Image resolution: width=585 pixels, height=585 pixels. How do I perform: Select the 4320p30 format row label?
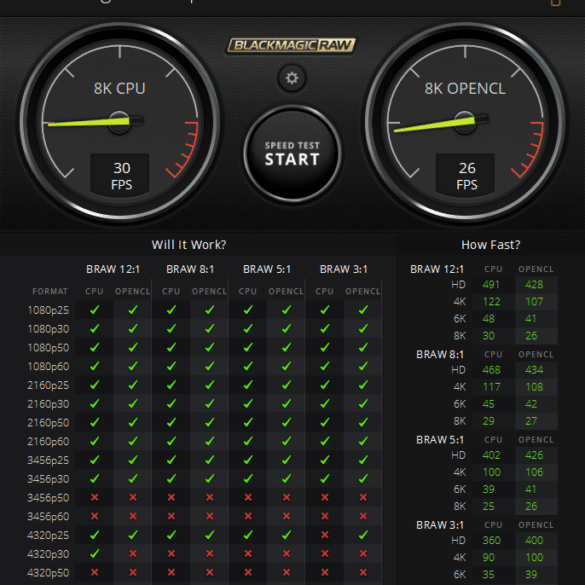[49, 554]
